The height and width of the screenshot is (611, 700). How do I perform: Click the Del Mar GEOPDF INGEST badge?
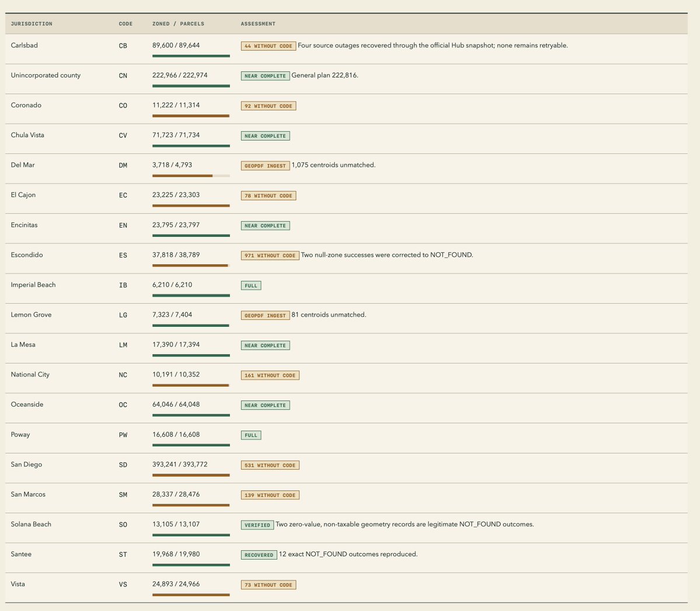tap(265, 166)
